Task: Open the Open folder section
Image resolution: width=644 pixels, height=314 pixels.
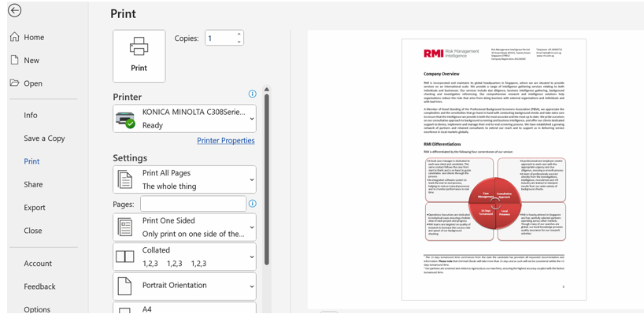Action: pyautogui.click(x=26, y=83)
